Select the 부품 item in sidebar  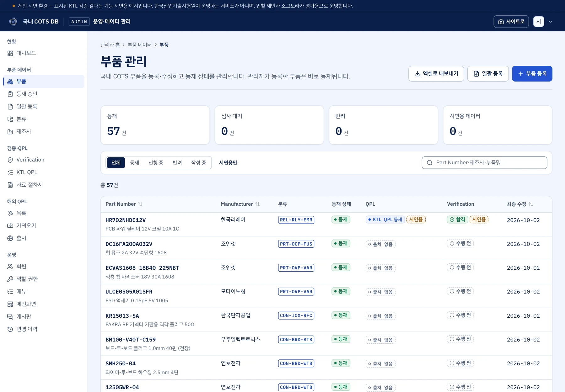[44, 82]
